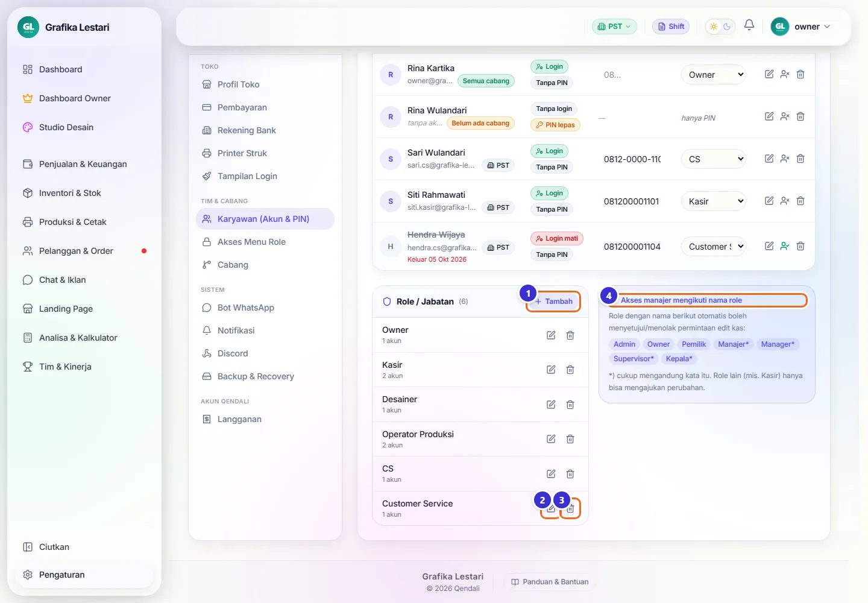Viewport: 868px width, 603px height.
Task: Expand the PST branch selector in header
Action: [614, 27]
